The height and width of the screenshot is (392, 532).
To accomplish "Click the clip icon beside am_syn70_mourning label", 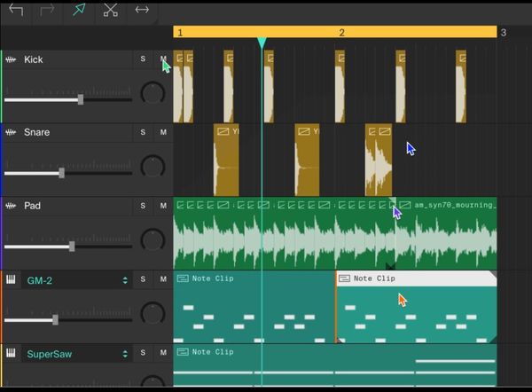I will point(405,205).
